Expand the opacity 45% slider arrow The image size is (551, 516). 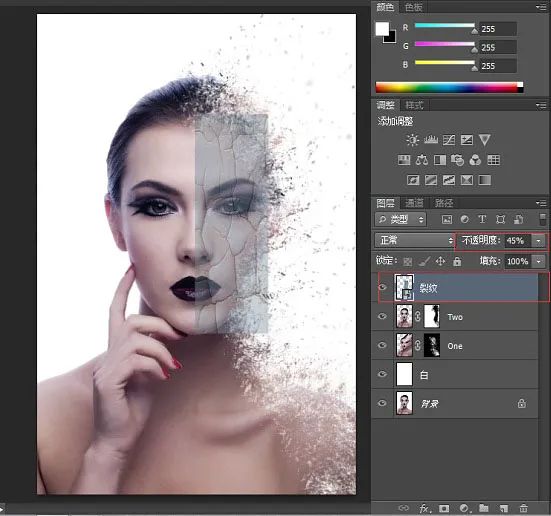click(538, 241)
